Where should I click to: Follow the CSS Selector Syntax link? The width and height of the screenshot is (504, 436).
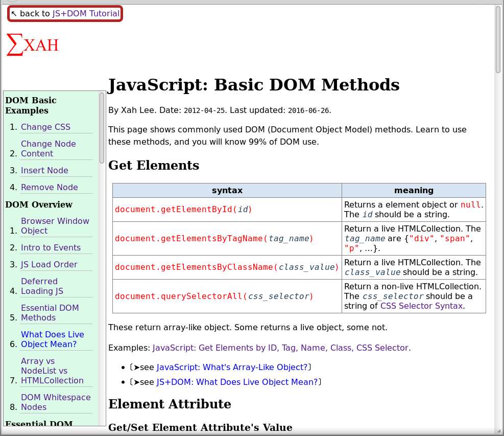coord(421,306)
